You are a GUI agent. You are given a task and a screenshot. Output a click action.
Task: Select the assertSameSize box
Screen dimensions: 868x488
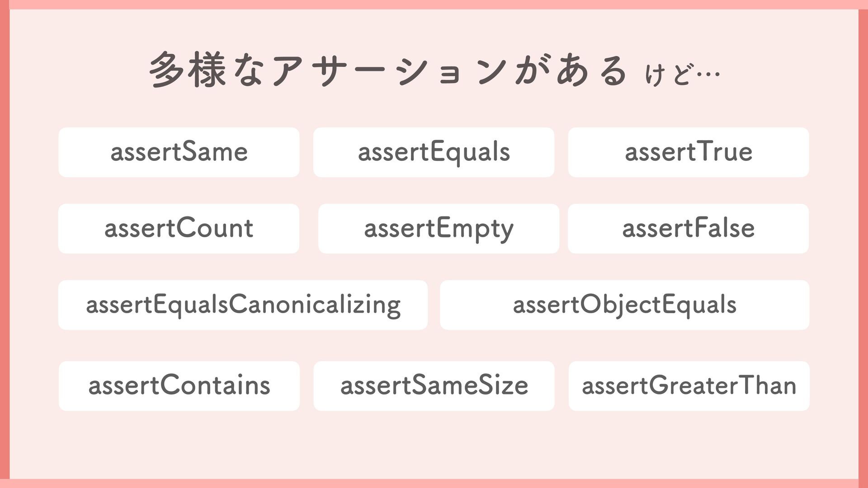coord(434,386)
